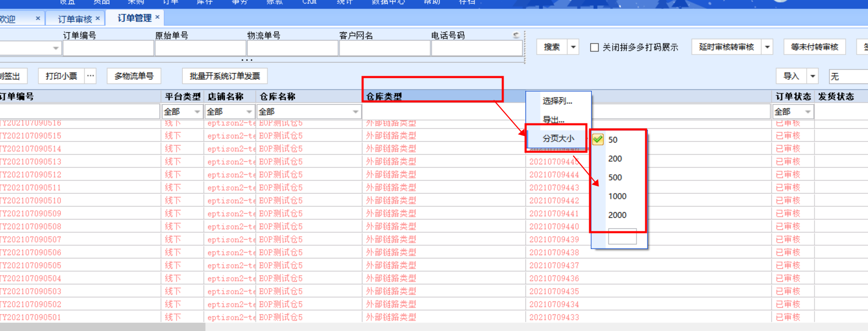This screenshot has height=331, width=868.
Task: Select 500 as the page size
Action: coord(615,177)
